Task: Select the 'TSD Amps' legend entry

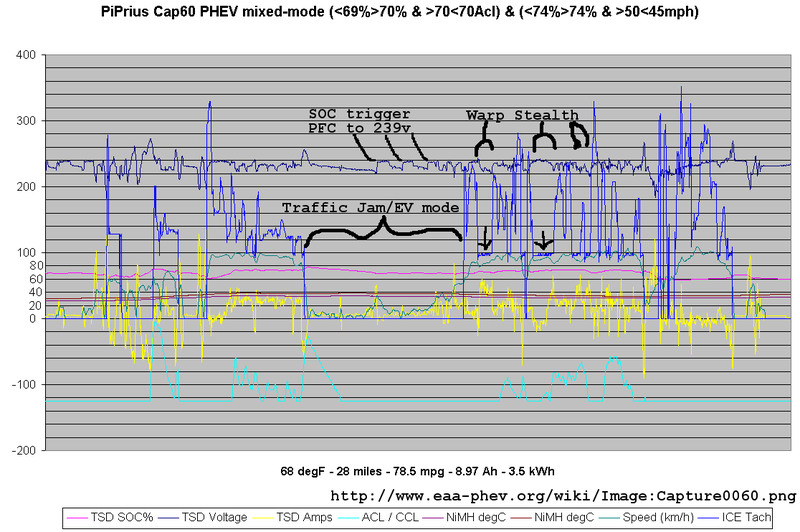Action: tap(304, 517)
